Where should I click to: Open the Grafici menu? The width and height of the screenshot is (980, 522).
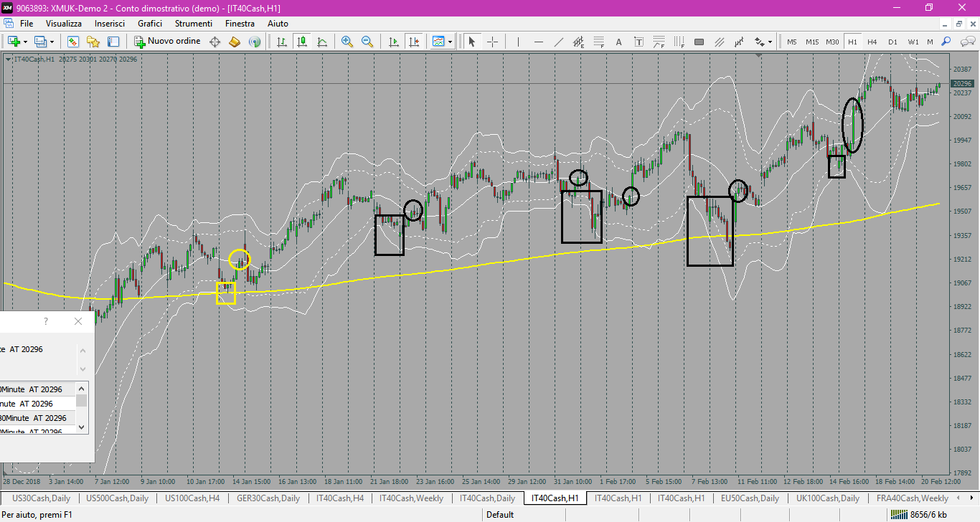coord(150,24)
